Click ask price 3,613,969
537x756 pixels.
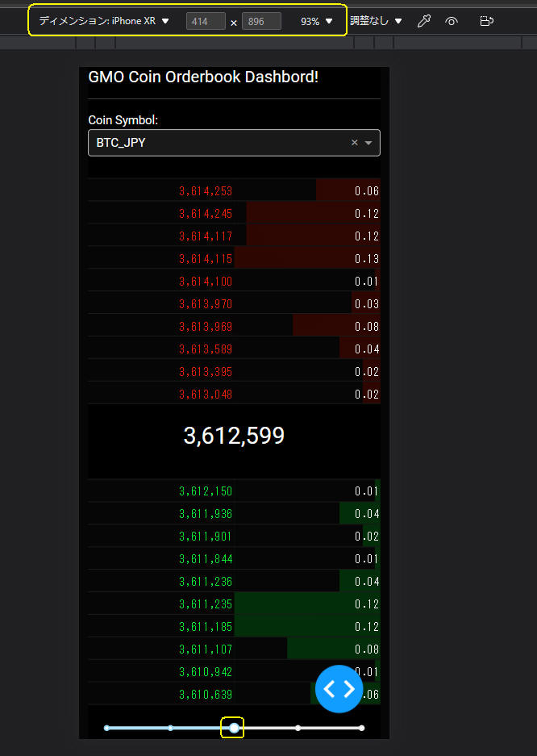(x=206, y=327)
